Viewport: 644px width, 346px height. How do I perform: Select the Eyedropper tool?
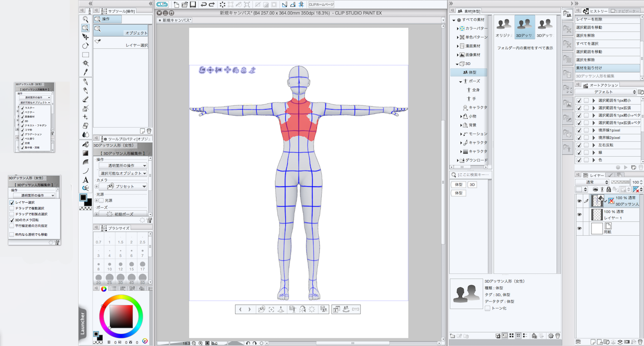click(85, 72)
